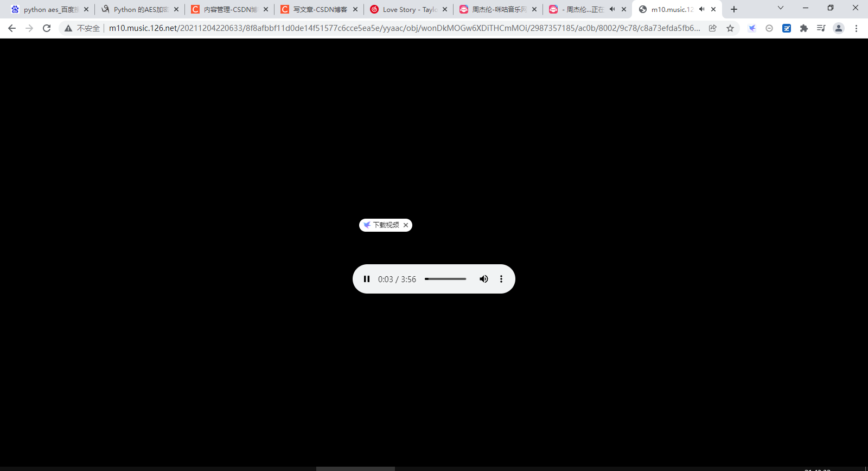This screenshot has height=471, width=868.
Task: Click the grey circle minus extension icon
Action: (x=769, y=28)
